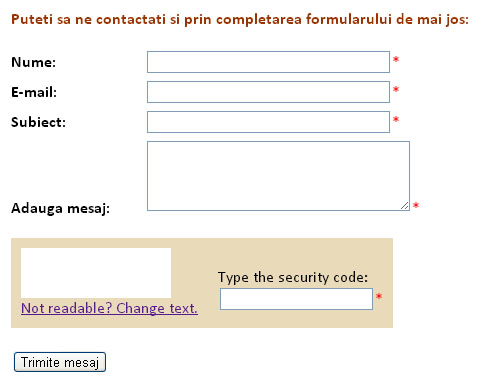
Task: Click the blank captcha image box
Action: pyautogui.click(x=96, y=273)
